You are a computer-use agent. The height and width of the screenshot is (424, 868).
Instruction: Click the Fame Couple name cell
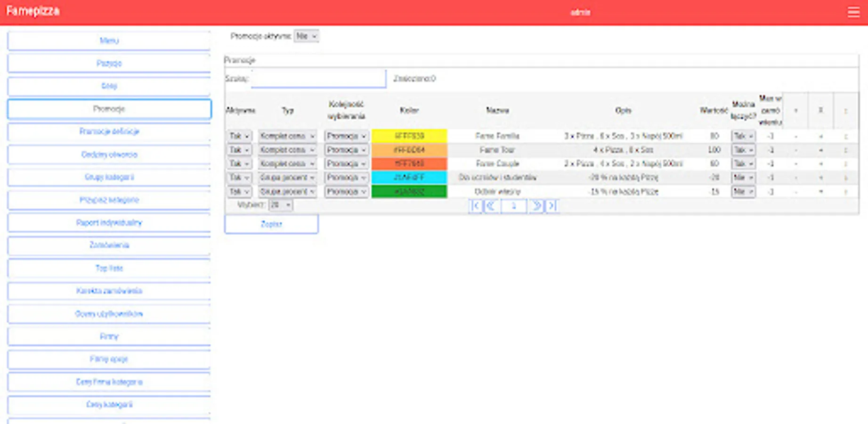tap(497, 164)
